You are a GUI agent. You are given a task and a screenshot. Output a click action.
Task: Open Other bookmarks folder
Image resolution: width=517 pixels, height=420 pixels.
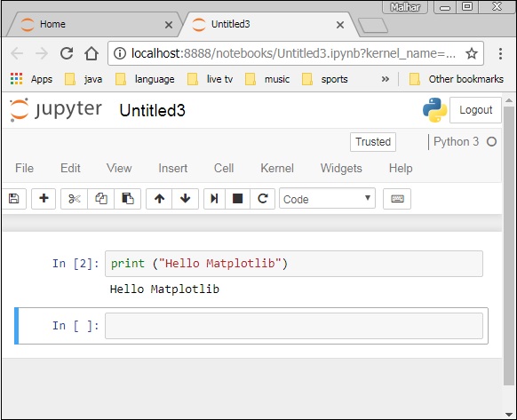(456, 79)
